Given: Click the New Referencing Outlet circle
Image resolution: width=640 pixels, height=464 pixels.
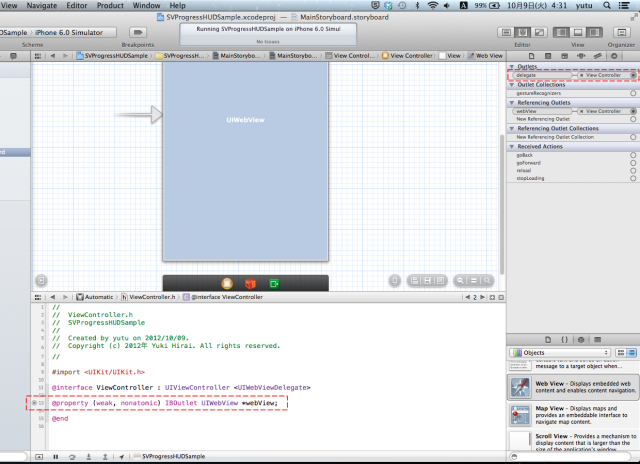Looking at the screenshot, I should (x=633, y=119).
